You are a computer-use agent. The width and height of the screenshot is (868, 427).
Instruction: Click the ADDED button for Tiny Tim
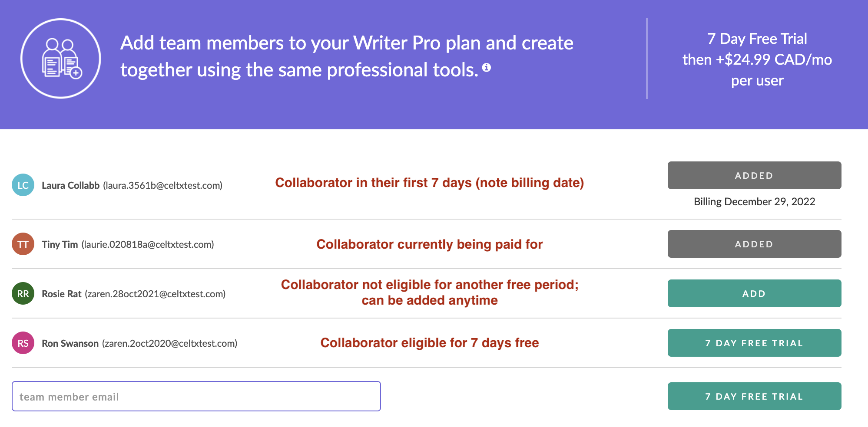(x=754, y=244)
